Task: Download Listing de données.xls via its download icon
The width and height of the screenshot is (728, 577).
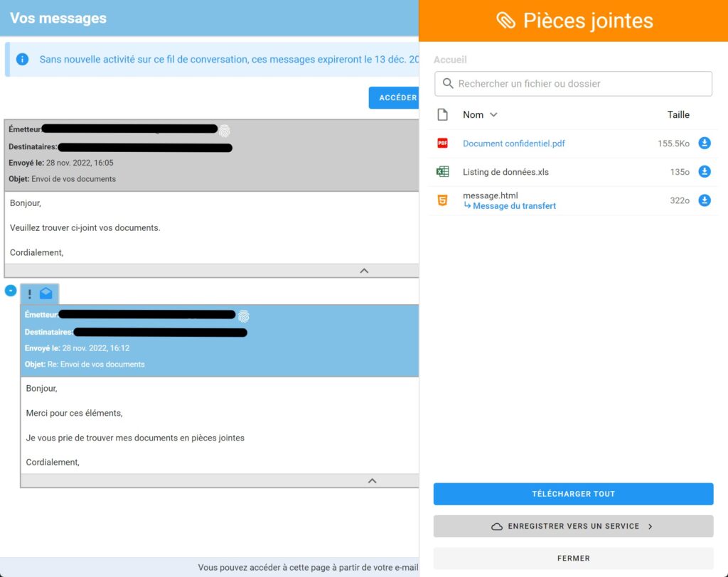Action: tap(705, 171)
